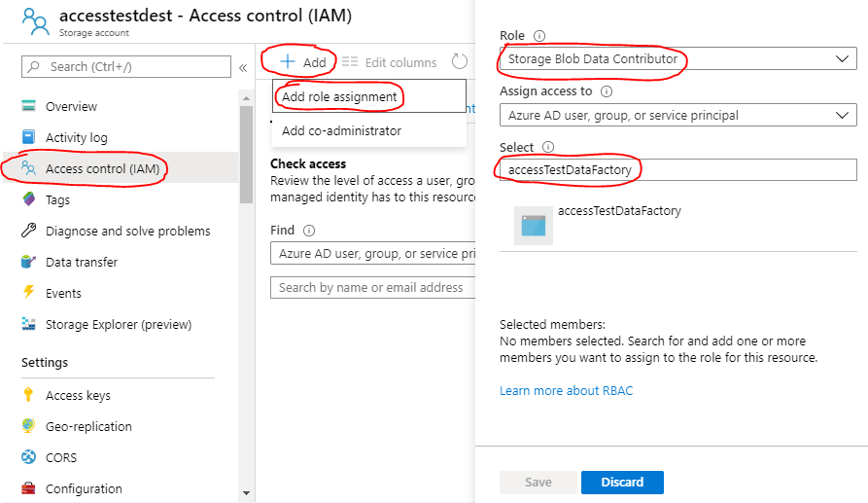The width and height of the screenshot is (868, 503).
Task: Choose Add co-administrator menu entry
Action: pyautogui.click(x=341, y=130)
